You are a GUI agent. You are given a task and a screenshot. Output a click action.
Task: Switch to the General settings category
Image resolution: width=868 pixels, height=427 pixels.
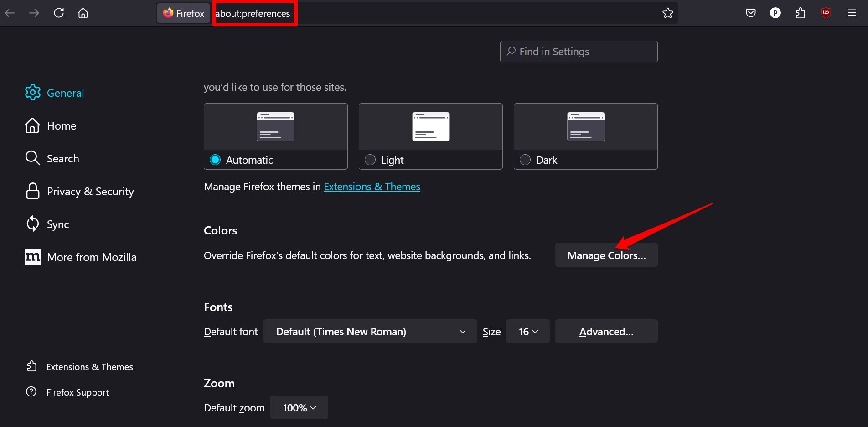click(x=66, y=93)
